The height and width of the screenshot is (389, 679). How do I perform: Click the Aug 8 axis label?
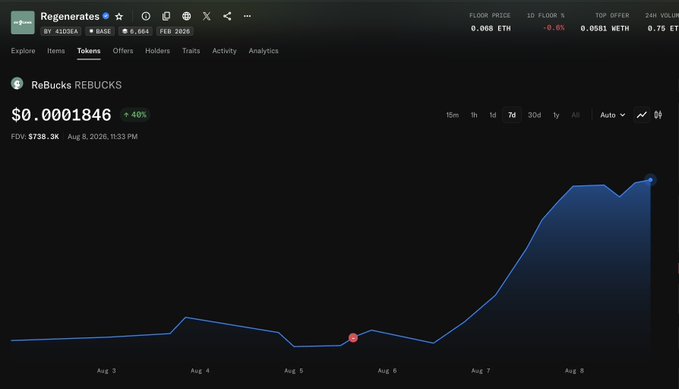[574, 371]
